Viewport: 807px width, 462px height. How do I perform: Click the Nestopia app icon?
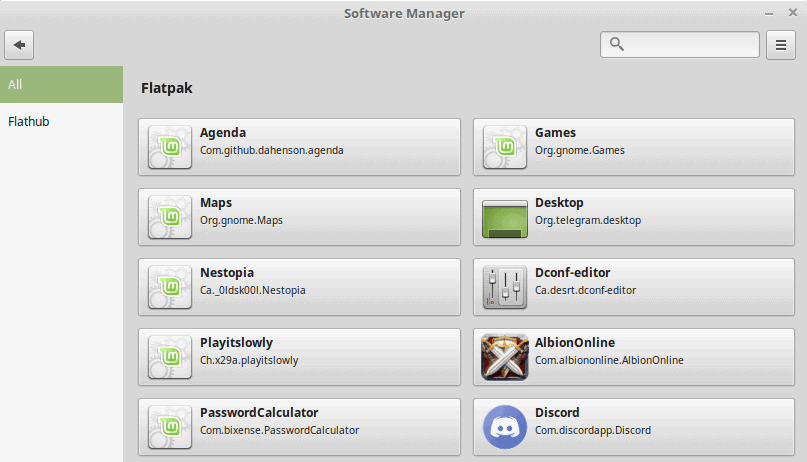169,287
